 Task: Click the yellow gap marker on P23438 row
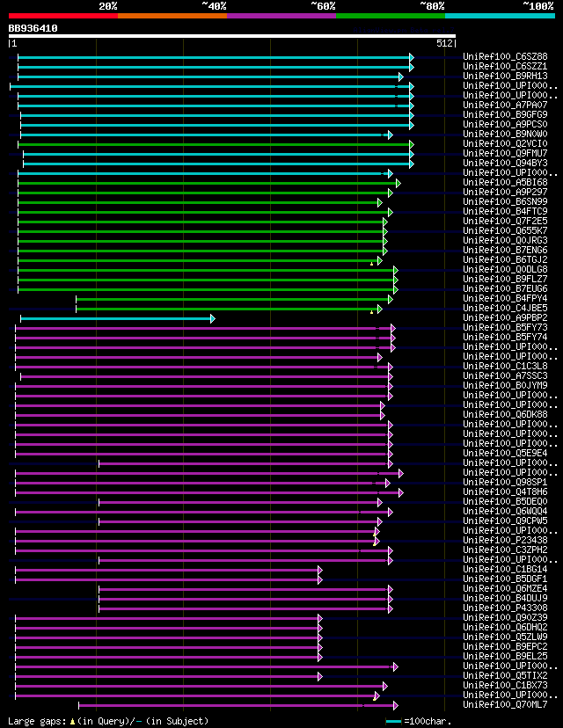click(375, 543)
